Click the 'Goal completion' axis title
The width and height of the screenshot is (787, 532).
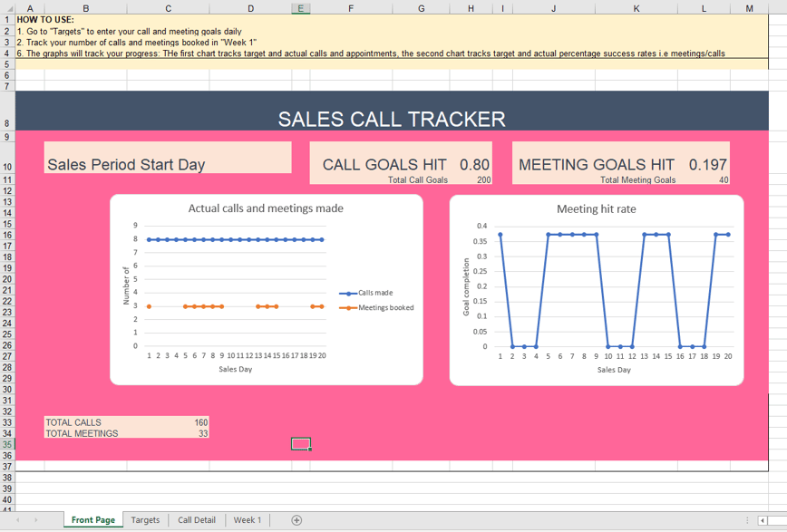pos(466,287)
